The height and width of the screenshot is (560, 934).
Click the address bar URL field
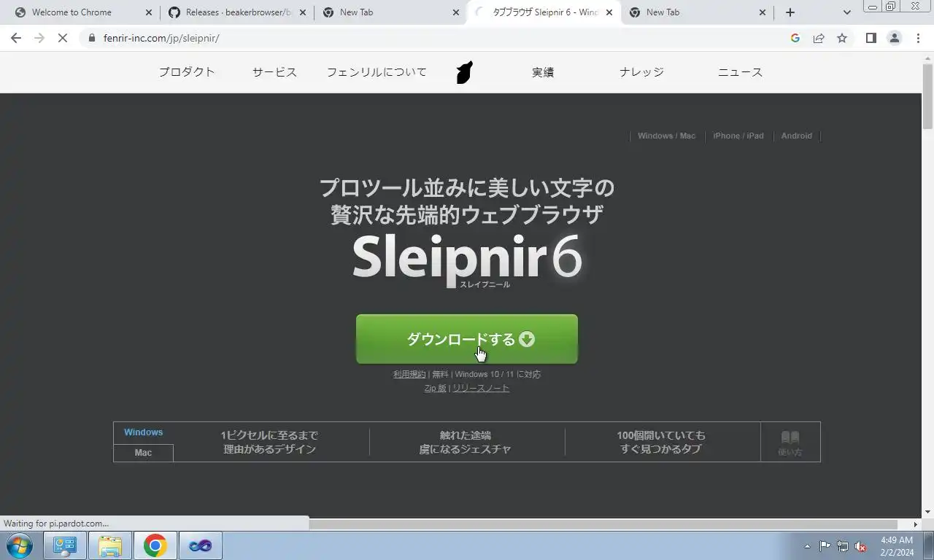click(438, 38)
